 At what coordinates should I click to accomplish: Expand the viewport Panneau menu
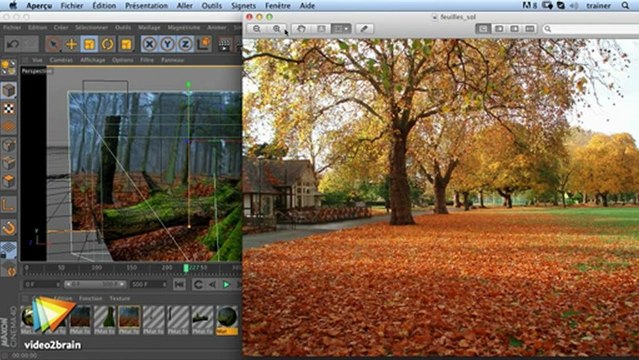coord(172,60)
